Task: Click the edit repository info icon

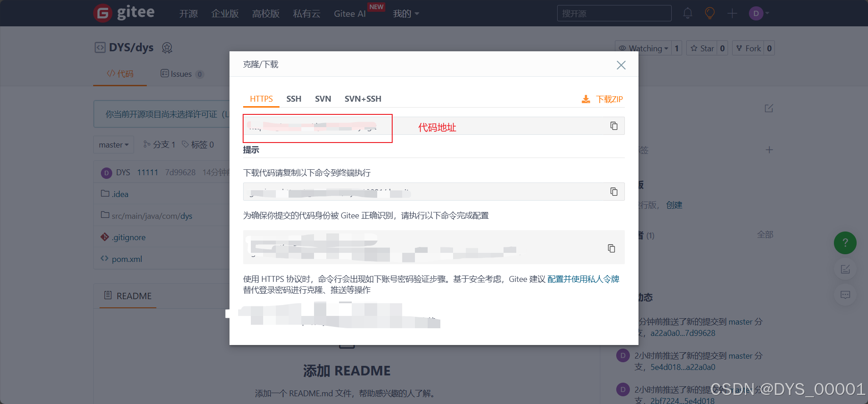Action: pyautogui.click(x=769, y=108)
